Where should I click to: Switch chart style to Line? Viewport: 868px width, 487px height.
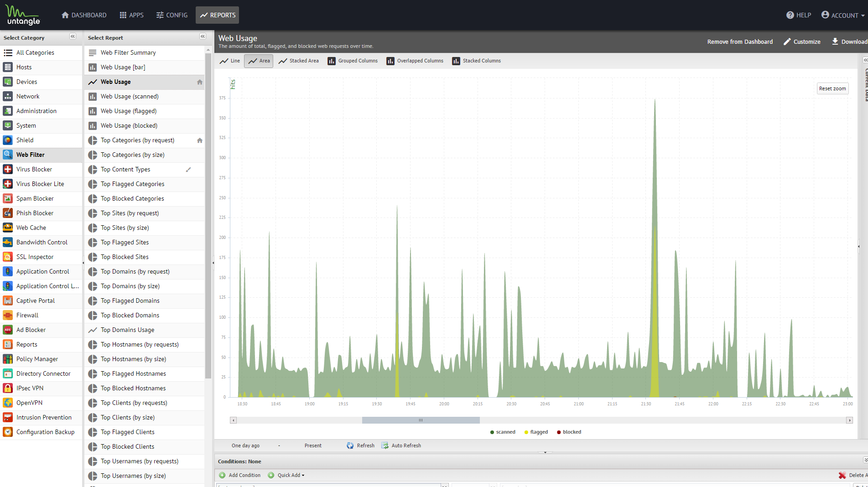tap(230, 61)
